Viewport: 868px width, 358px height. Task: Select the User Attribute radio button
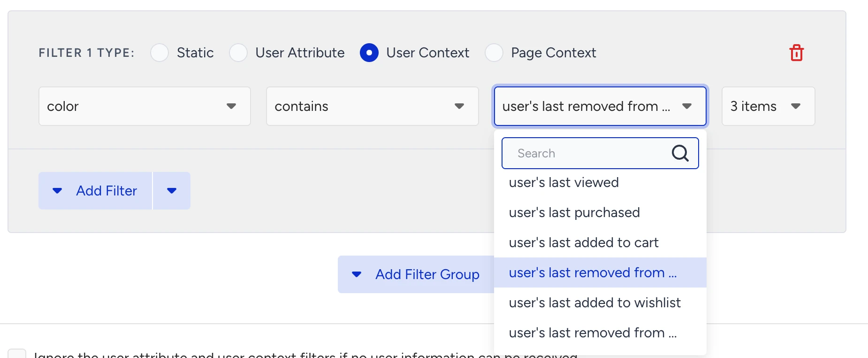pyautogui.click(x=238, y=53)
